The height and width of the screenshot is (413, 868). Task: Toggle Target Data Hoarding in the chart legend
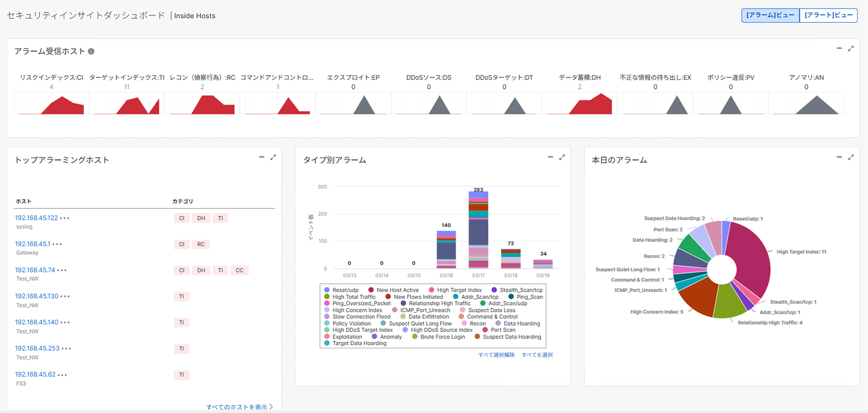[x=355, y=343]
